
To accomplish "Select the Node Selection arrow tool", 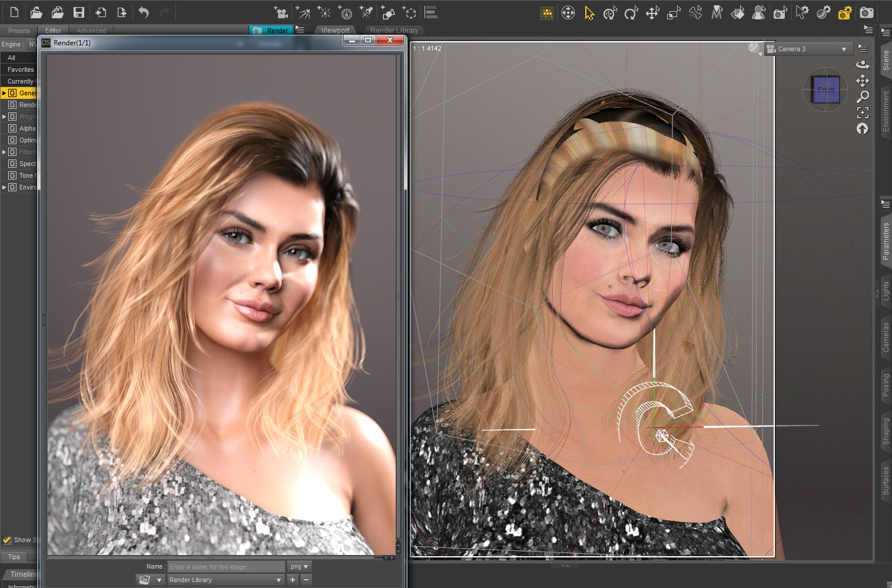I will (589, 12).
